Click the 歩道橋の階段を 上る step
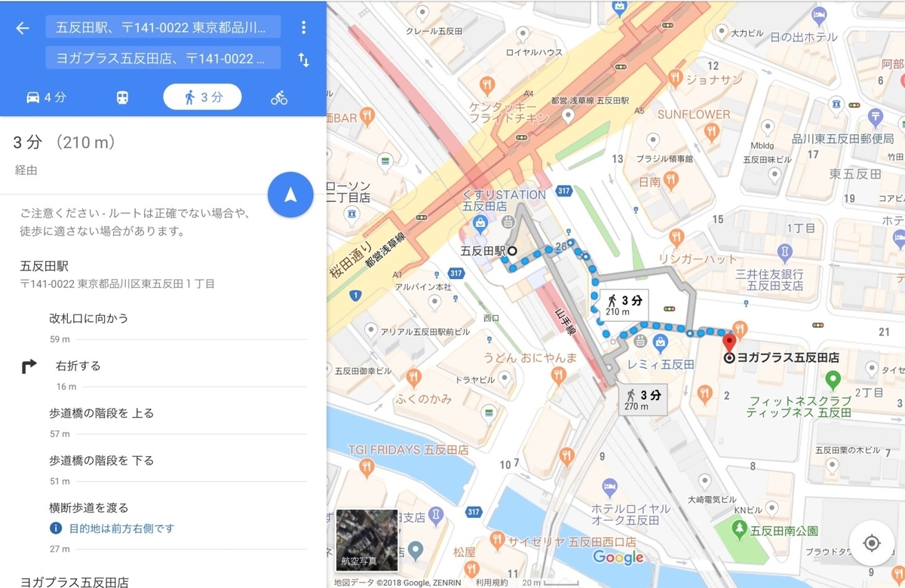905x588 pixels. click(102, 413)
